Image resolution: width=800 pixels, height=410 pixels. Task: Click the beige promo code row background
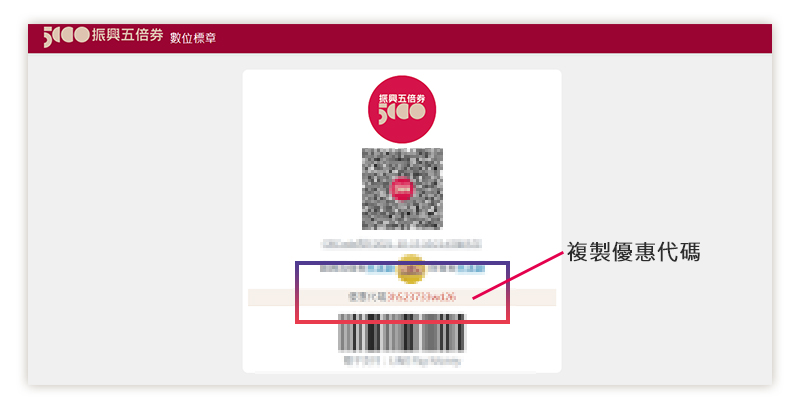(402, 297)
